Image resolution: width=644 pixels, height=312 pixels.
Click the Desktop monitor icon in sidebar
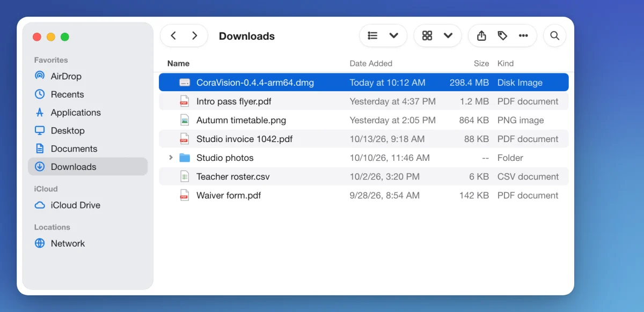pos(40,130)
